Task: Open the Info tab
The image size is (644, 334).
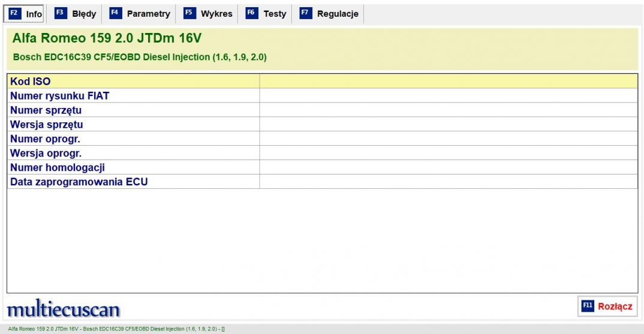Action: coord(24,14)
